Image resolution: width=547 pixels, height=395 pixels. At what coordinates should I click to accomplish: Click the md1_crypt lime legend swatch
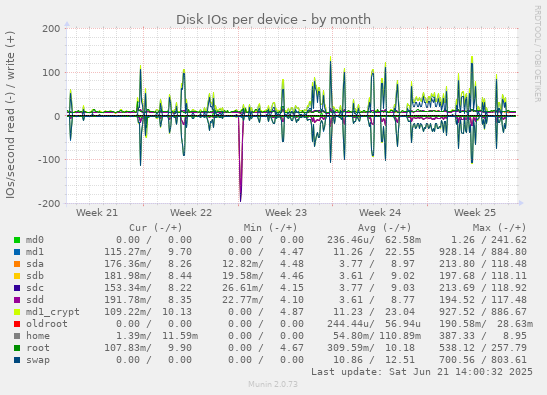(17, 312)
